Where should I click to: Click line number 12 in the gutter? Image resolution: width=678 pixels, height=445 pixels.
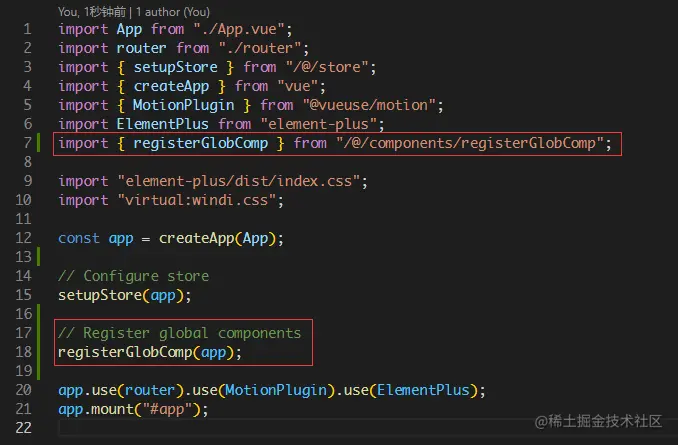23,238
